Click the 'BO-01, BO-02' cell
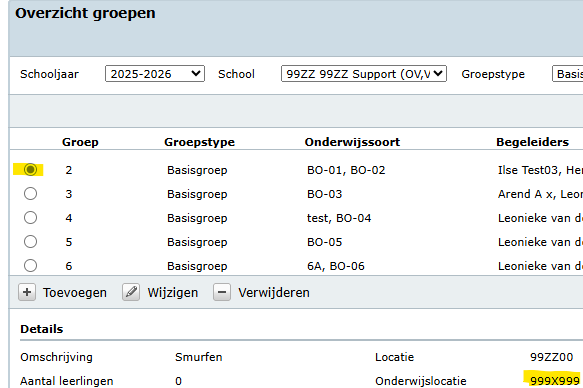Image resolution: width=583 pixels, height=388 pixels. (346, 170)
